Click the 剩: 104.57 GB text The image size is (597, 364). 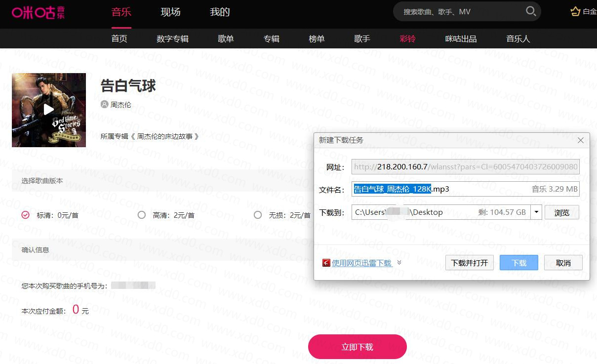(x=502, y=212)
